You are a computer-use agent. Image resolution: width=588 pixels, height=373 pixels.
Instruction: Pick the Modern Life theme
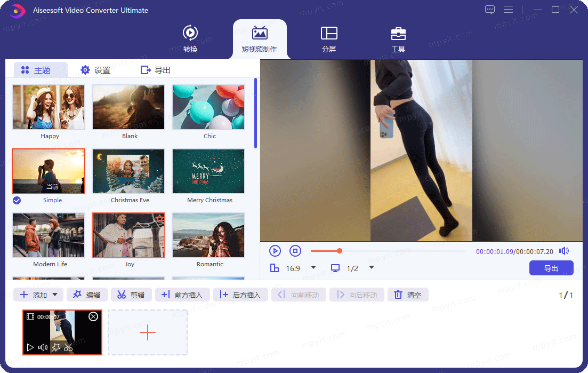(49, 236)
